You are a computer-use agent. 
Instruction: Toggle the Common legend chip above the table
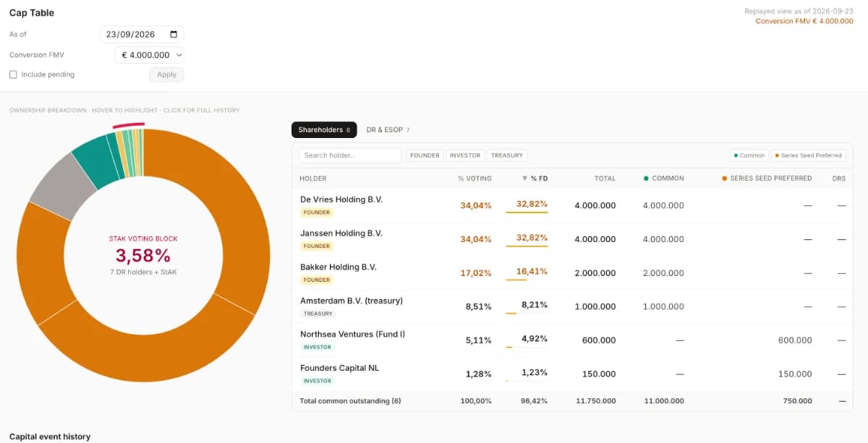tap(749, 155)
